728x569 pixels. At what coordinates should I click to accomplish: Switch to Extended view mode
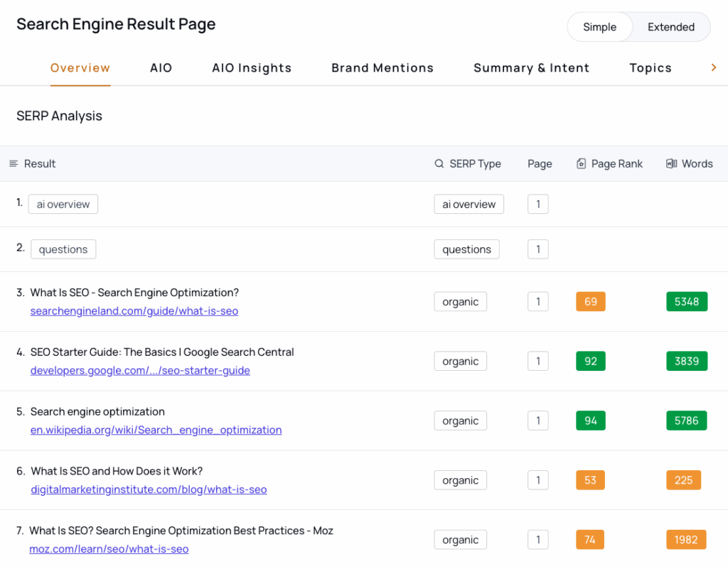click(x=670, y=27)
